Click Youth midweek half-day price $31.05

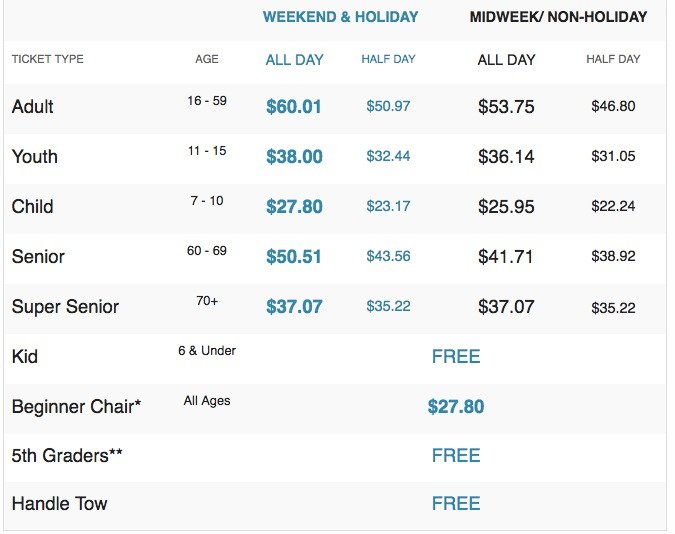[x=613, y=156]
